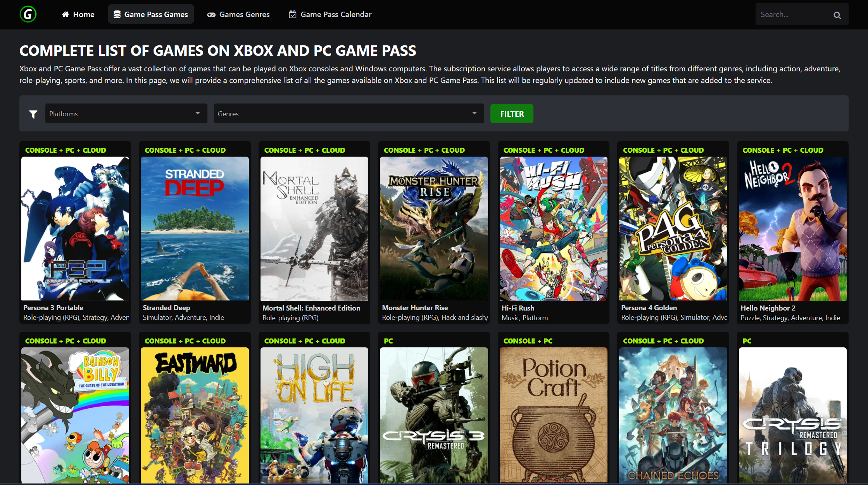Click the Hello Neighbor 2 title link
This screenshot has width=868, height=485.
pyautogui.click(x=768, y=308)
